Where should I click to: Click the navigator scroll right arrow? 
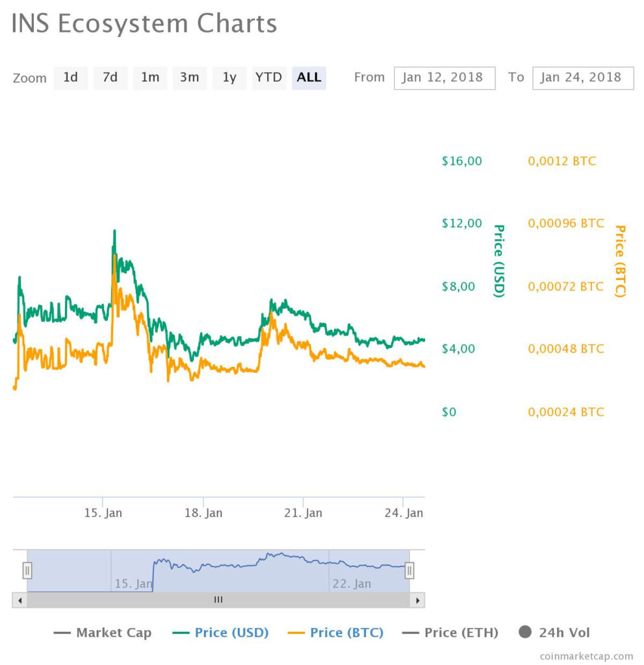coord(418,600)
